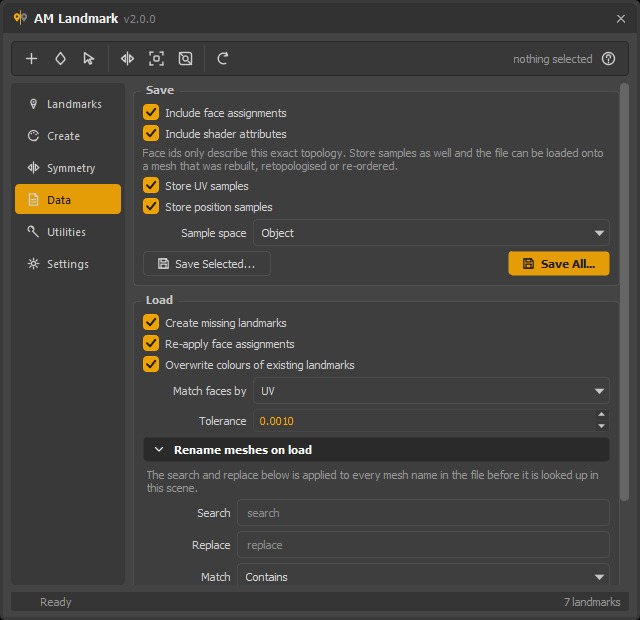The image size is (640, 620).
Task: Switch to the Symmetry tab
Action: click(68, 168)
